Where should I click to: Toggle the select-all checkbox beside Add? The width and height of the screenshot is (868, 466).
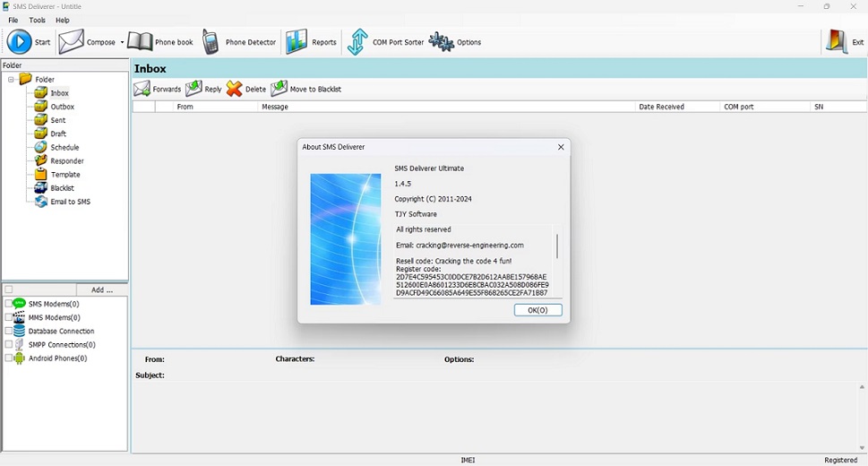(8, 289)
